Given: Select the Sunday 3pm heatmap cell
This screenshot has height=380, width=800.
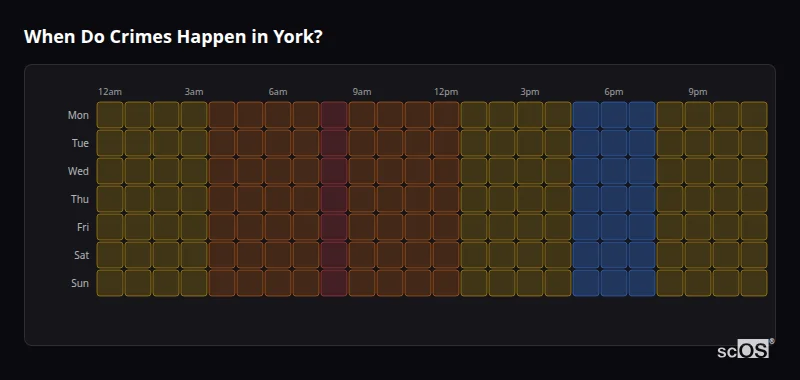Looking at the screenshot, I should click(x=530, y=283).
